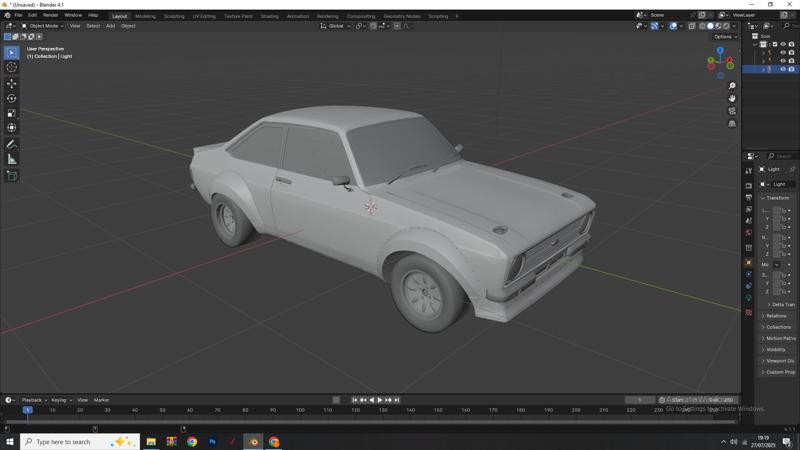
Task: Switch to the Modeling workspace tab
Action: point(145,16)
